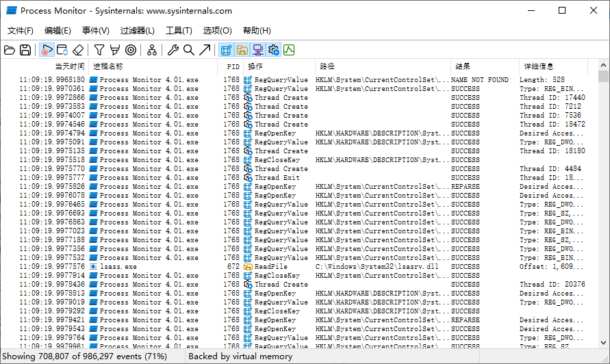Click the ReadFile operation cell
610x364 pixels.
pyautogui.click(x=270, y=267)
